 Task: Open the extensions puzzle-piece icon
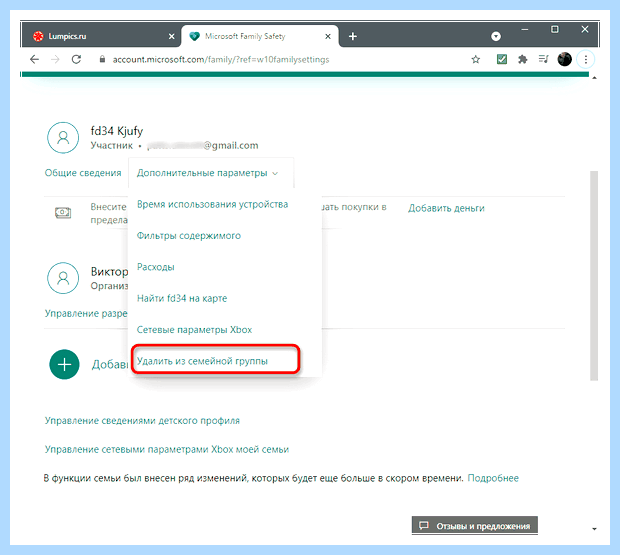click(523, 59)
